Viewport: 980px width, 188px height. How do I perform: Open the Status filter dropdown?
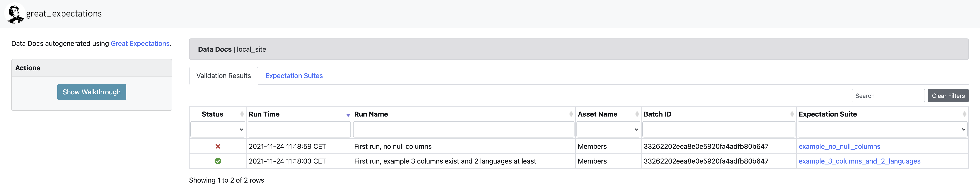point(218,130)
